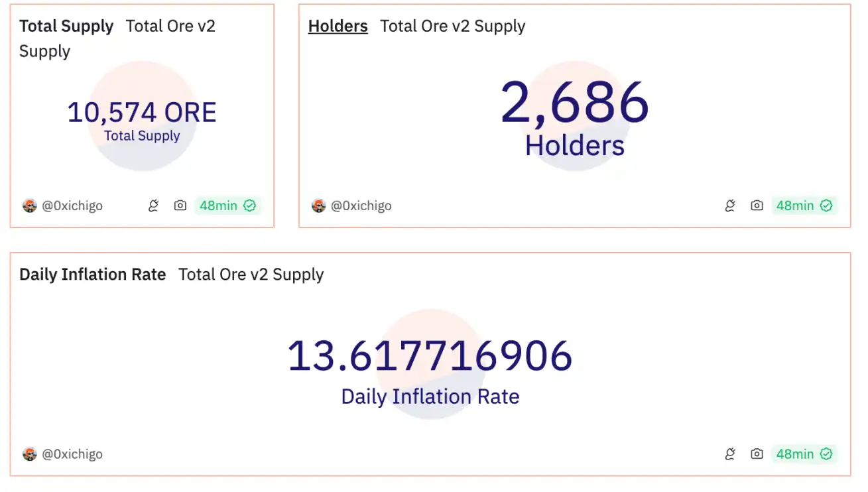Open the underlined Holders title link
The height and width of the screenshot is (492, 868).
[338, 27]
